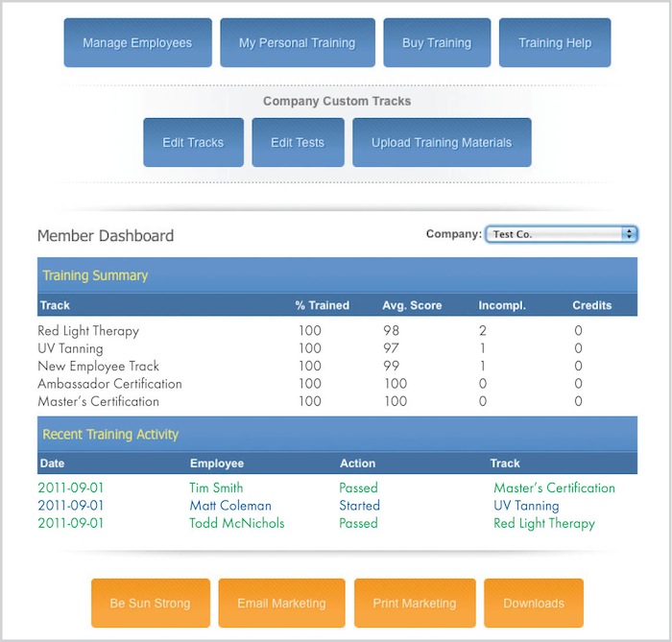This screenshot has width=672, height=642.
Task: Open the Downloads section
Action: coord(533,604)
